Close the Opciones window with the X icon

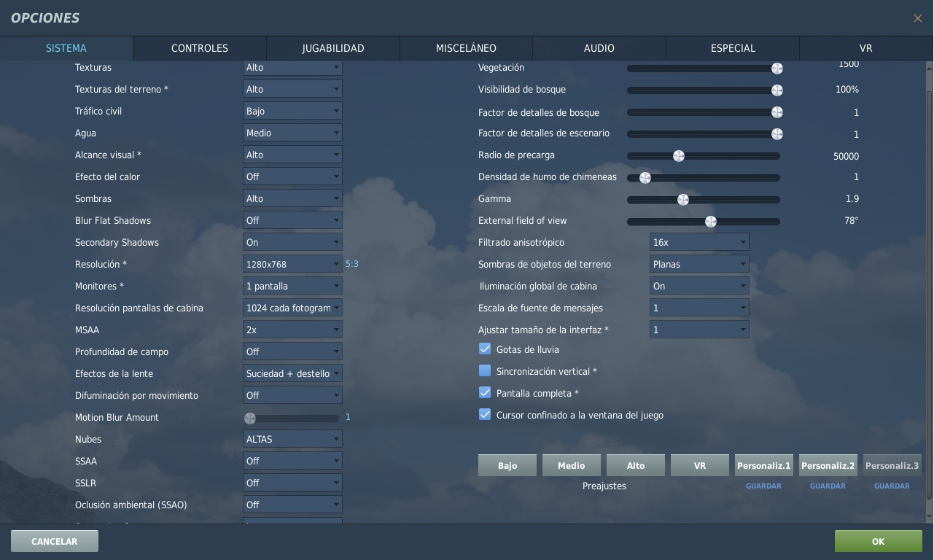click(917, 18)
